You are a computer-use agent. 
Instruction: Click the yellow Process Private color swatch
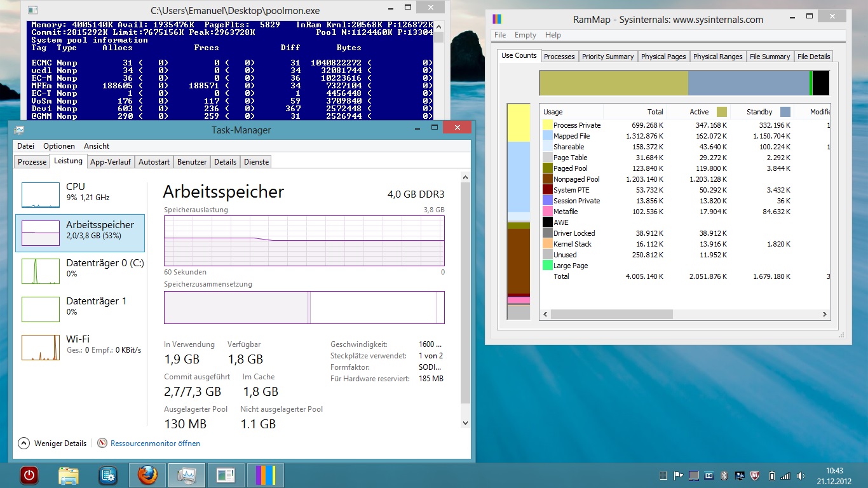pyautogui.click(x=548, y=125)
